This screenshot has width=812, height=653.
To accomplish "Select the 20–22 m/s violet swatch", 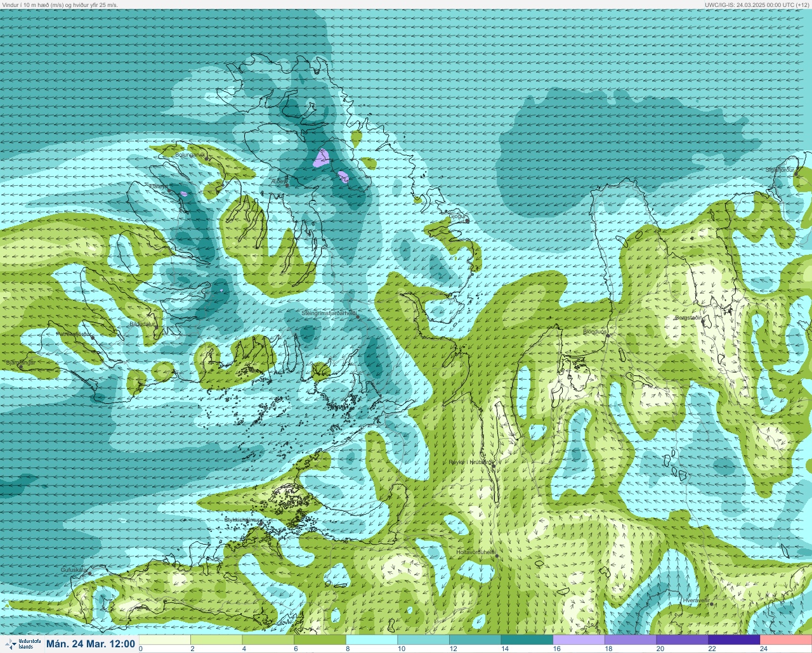I will tap(682, 639).
